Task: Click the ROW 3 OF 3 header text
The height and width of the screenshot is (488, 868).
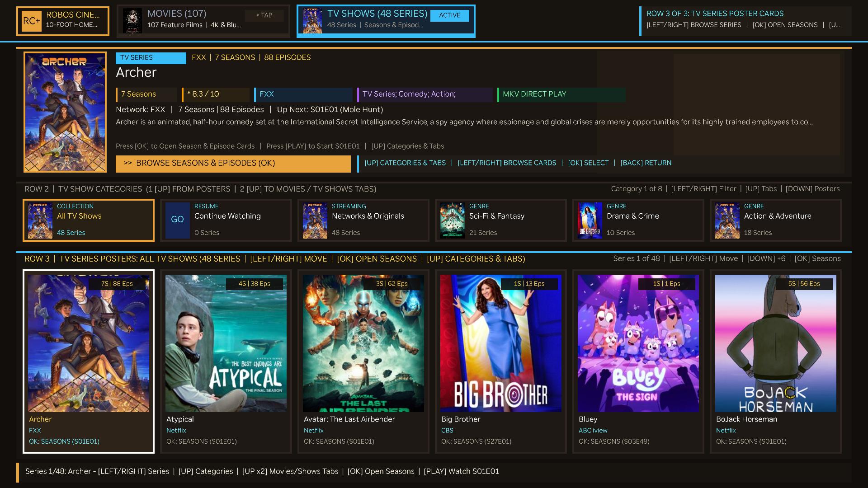Action: click(x=715, y=14)
